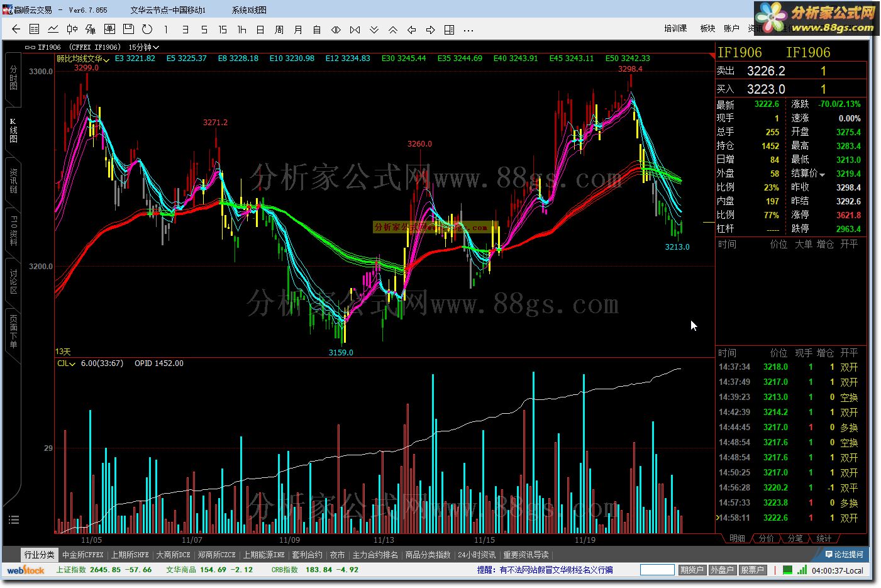Open more tools via the ellipsis icon
Screen dimensions: 881x588
[468, 30]
